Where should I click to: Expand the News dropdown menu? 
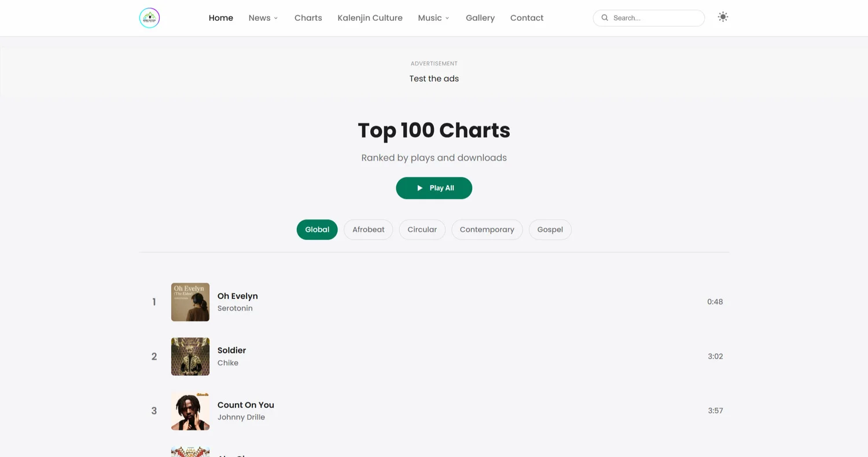pos(263,18)
